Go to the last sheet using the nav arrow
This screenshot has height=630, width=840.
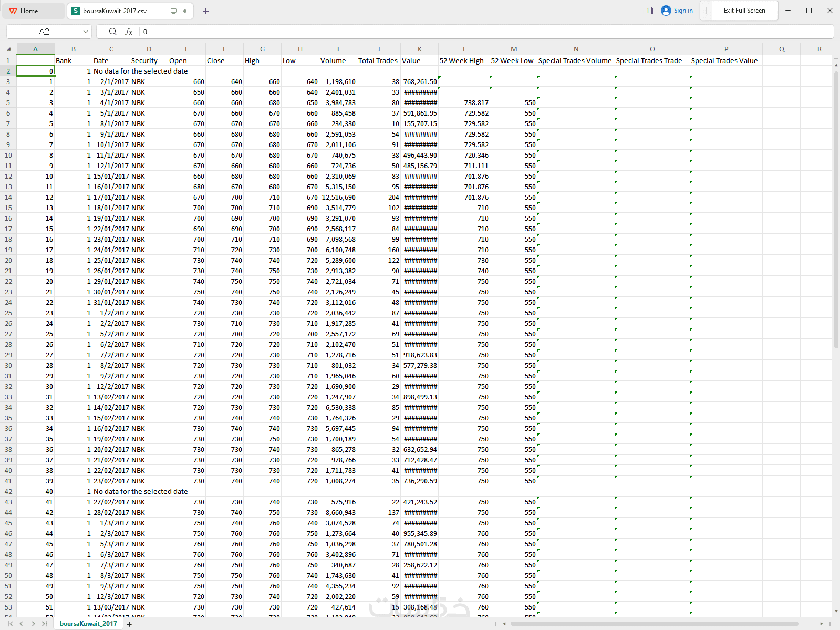(x=44, y=624)
